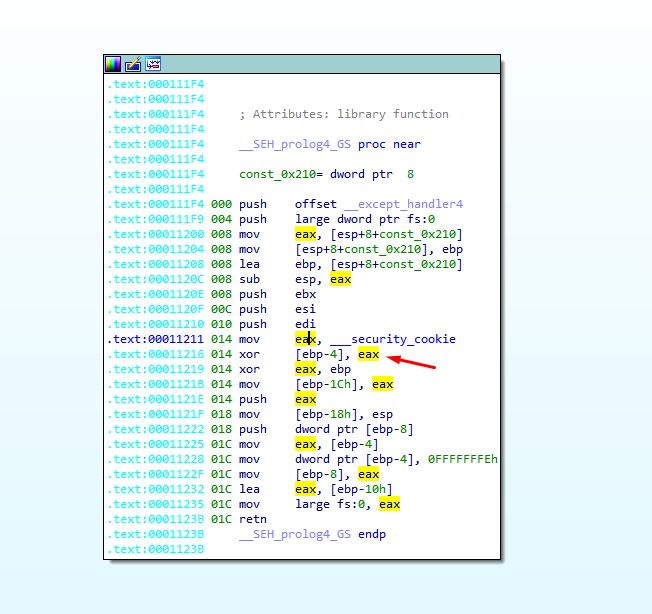Click the 'sub' mnemonic for esp
The image size is (652, 614).
pos(249,279)
